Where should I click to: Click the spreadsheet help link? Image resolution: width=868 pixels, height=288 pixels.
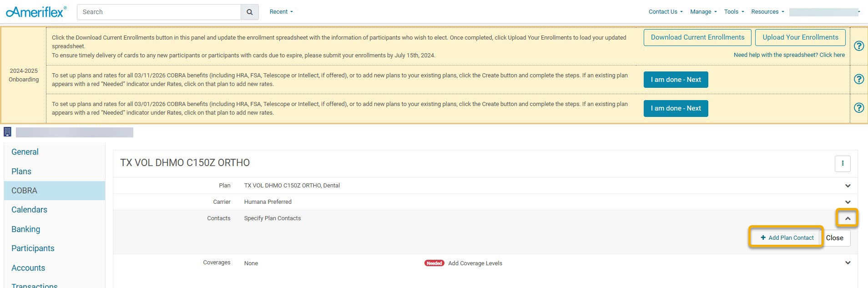tap(789, 55)
